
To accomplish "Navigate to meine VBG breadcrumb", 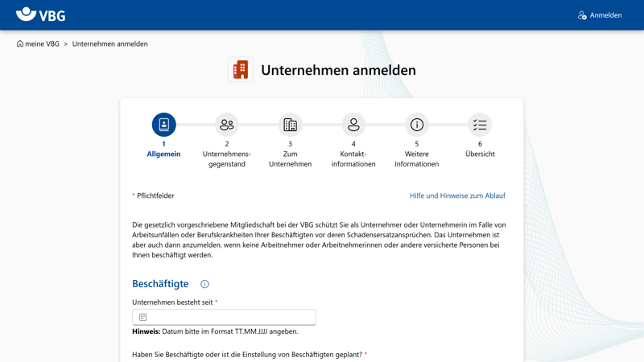I will click(x=42, y=43).
